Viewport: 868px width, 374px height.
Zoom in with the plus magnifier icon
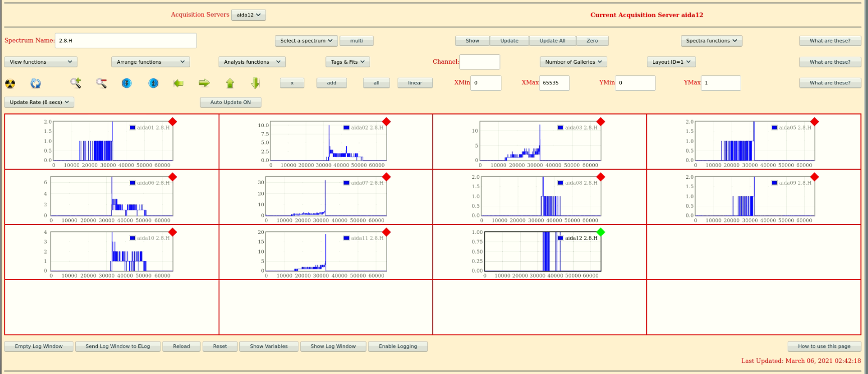(76, 83)
